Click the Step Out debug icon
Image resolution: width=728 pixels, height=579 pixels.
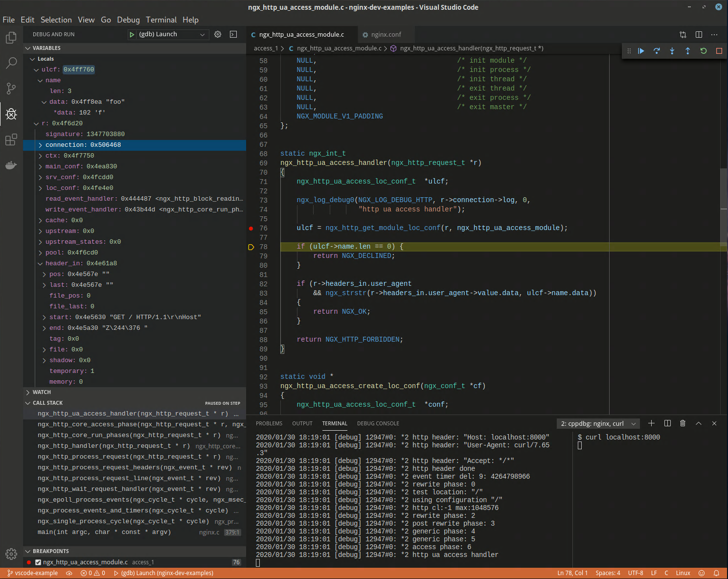pyautogui.click(x=688, y=51)
